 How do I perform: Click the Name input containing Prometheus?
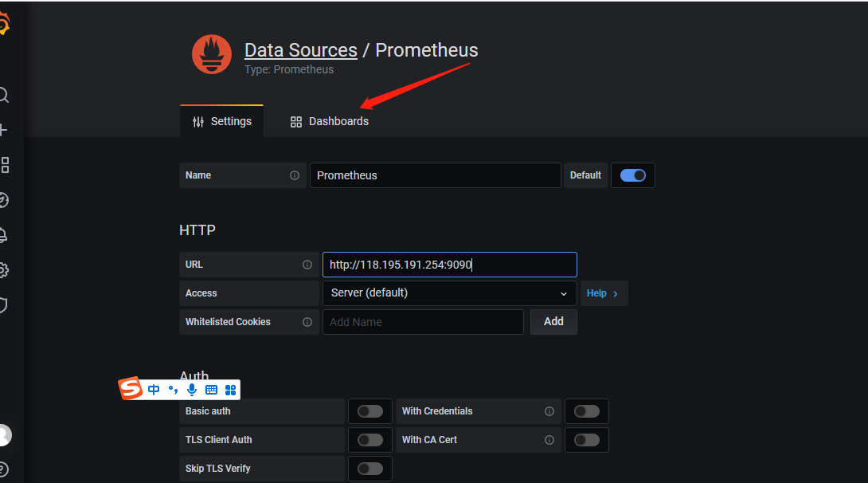pos(435,175)
